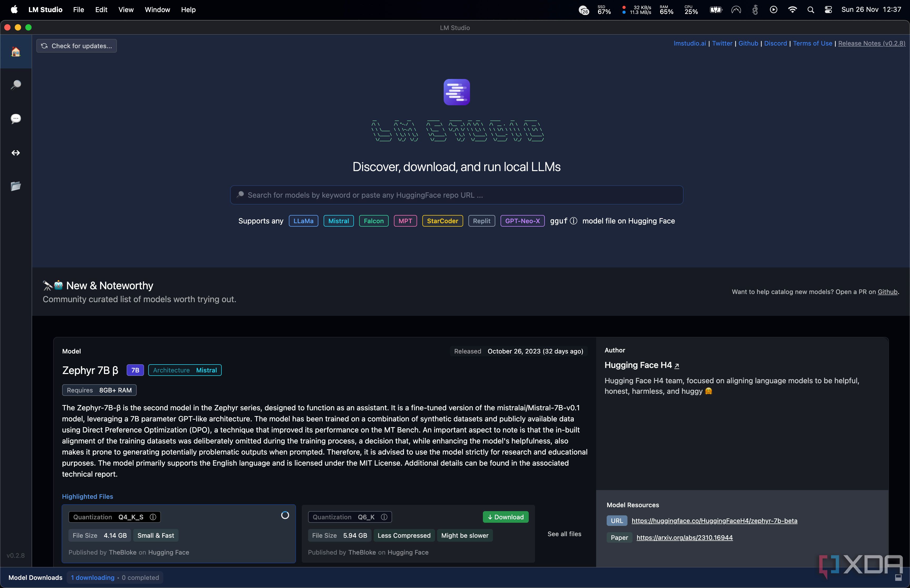Open the lmstudio.ai link

(689, 43)
